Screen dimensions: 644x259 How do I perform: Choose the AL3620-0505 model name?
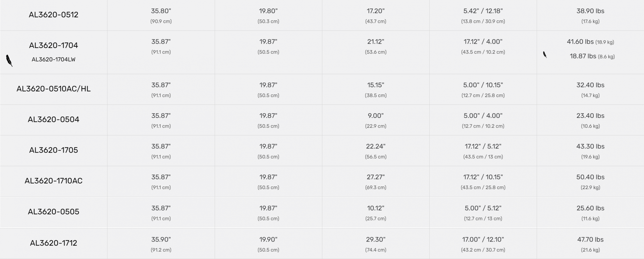[x=54, y=212]
